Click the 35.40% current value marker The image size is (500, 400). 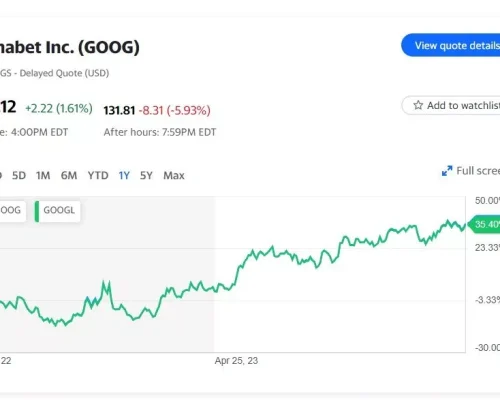click(484, 224)
